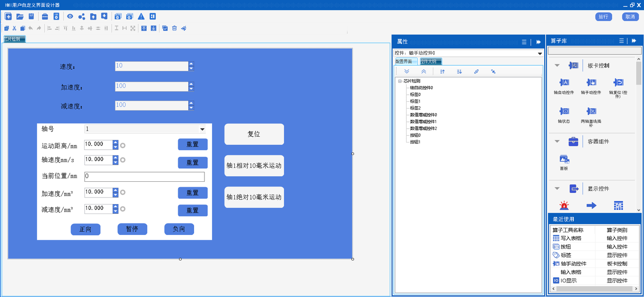644x297 pixels.
Task: Increase the 速度 value with up arrow
Action: (191, 64)
